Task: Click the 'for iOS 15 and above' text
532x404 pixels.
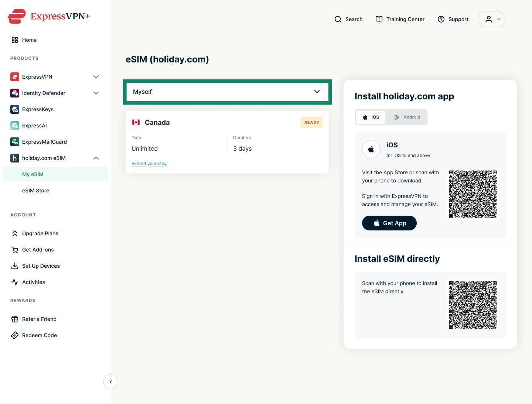Action: tap(408, 155)
